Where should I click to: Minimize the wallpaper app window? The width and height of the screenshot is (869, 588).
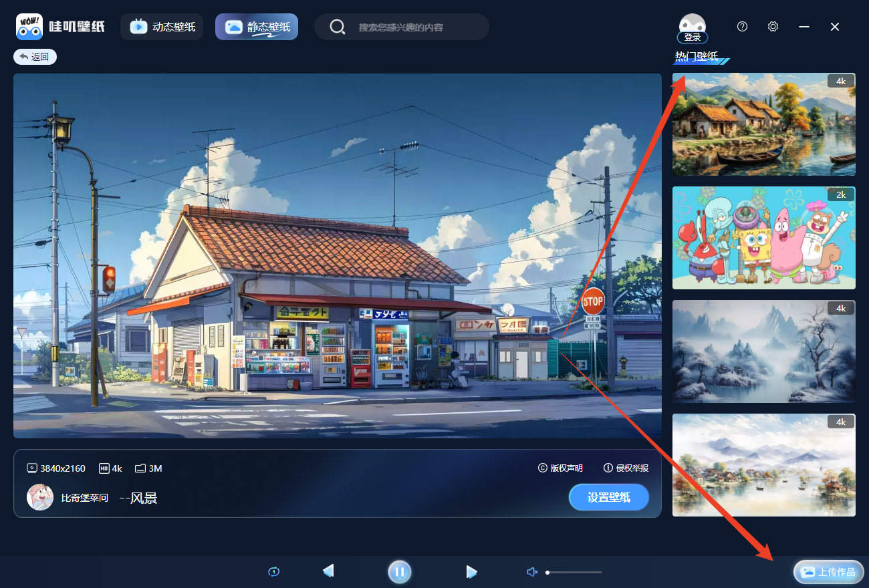[804, 27]
